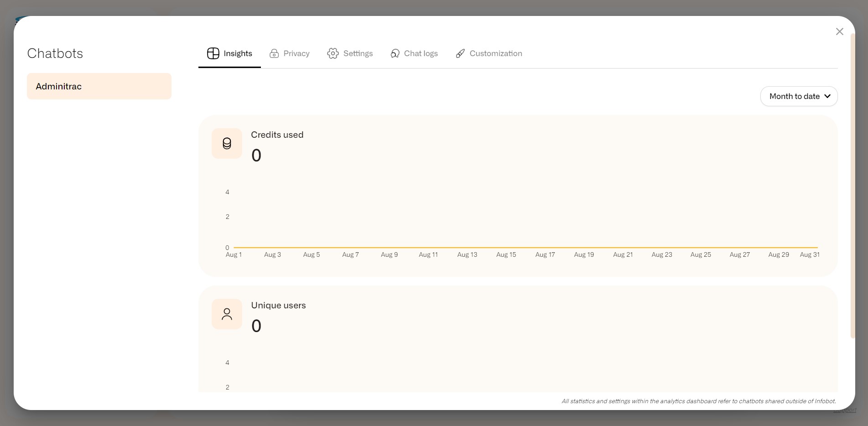
Task: Click Aug 31 on the Credits chart axis
Action: click(x=810, y=255)
